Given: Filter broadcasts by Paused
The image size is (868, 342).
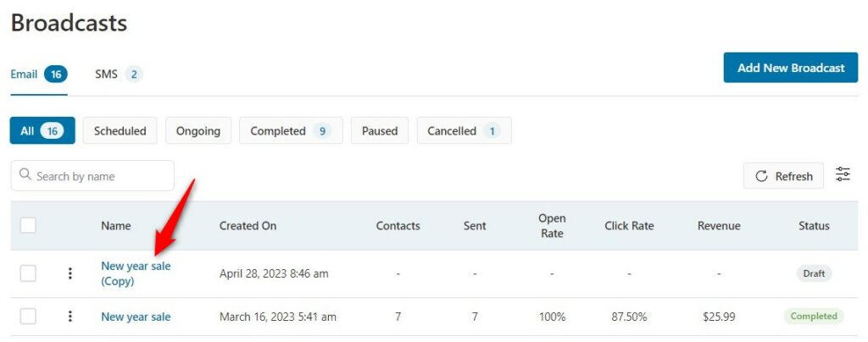Looking at the screenshot, I should (x=380, y=131).
